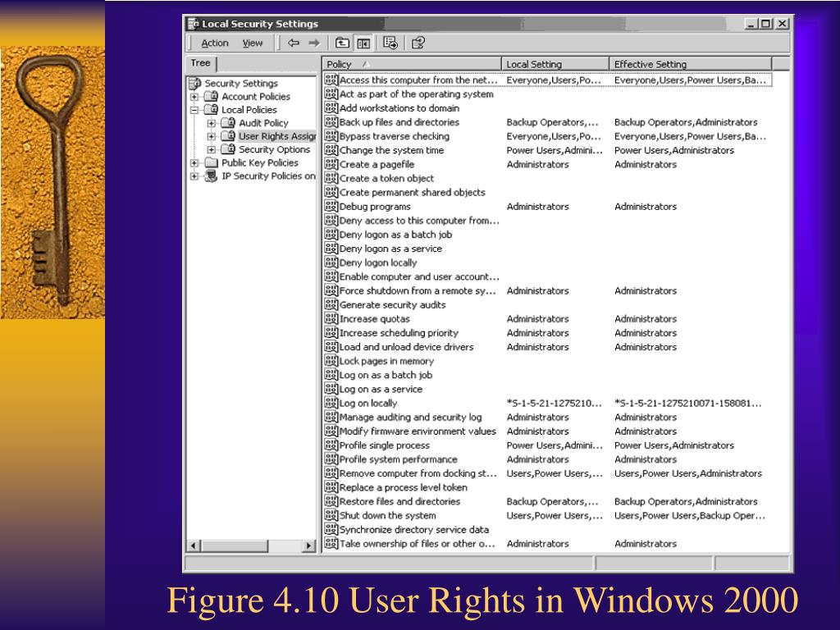Click the icon beside Log on locally

point(331,403)
